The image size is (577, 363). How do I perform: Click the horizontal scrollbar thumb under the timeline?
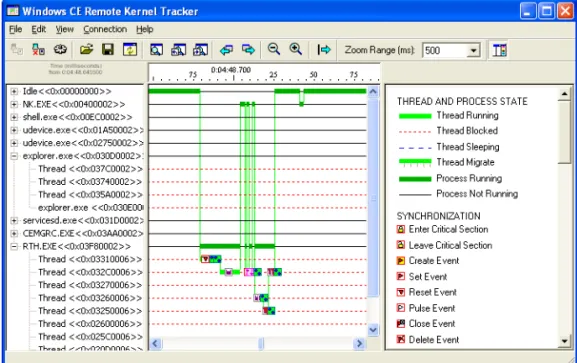coord(261,343)
